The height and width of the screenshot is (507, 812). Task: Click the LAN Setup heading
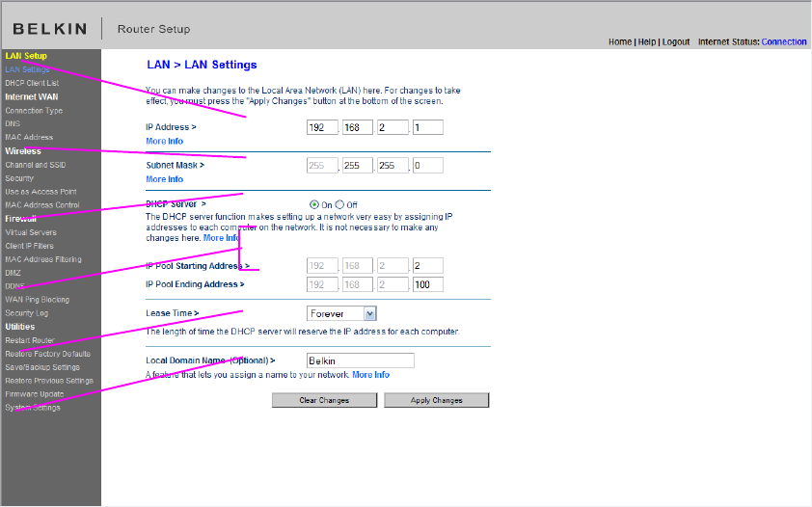[x=26, y=55]
